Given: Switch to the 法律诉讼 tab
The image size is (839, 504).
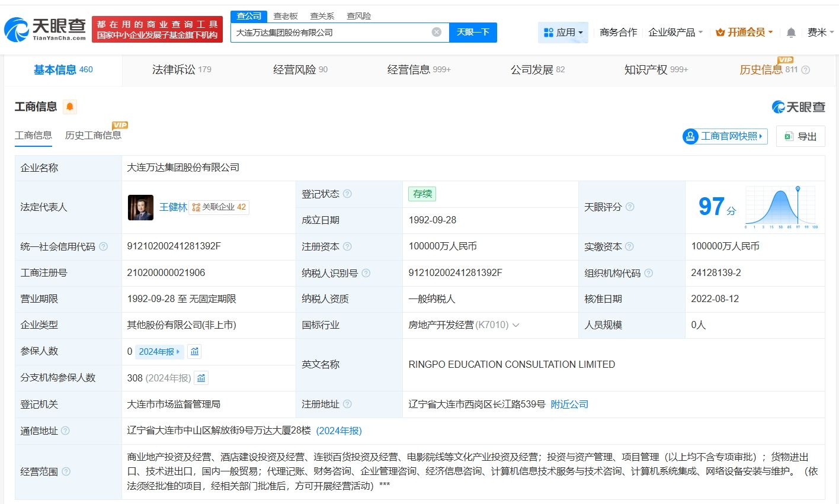Looking at the screenshot, I should 181,69.
